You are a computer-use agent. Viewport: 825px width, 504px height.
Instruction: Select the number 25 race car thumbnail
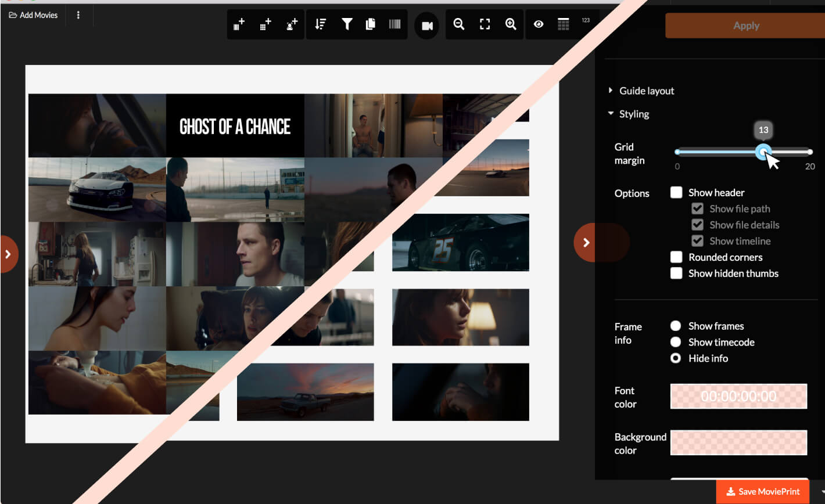pos(461,242)
